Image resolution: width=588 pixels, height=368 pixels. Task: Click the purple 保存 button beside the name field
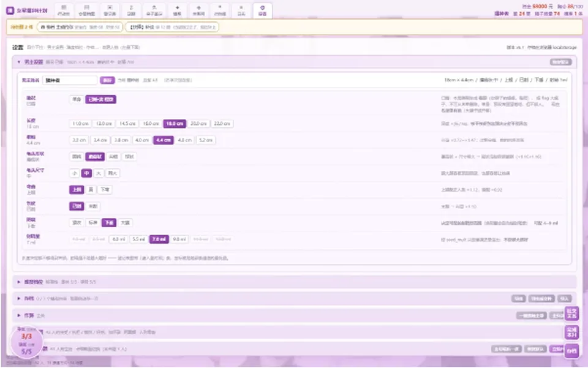click(107, 80)
